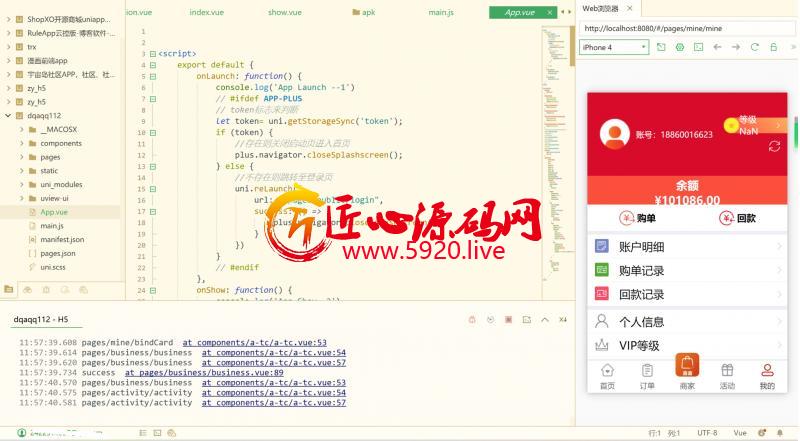Image resolution: width=800 pixels, height=441 pixels.
Task: Switch to the index.vue editor tab
Action: [x=207, y=12]
